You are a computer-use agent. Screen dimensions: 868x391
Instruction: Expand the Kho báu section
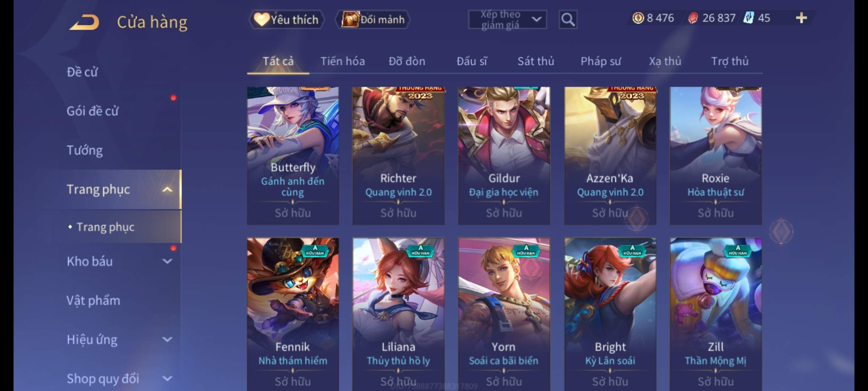(x=167, y=261)
